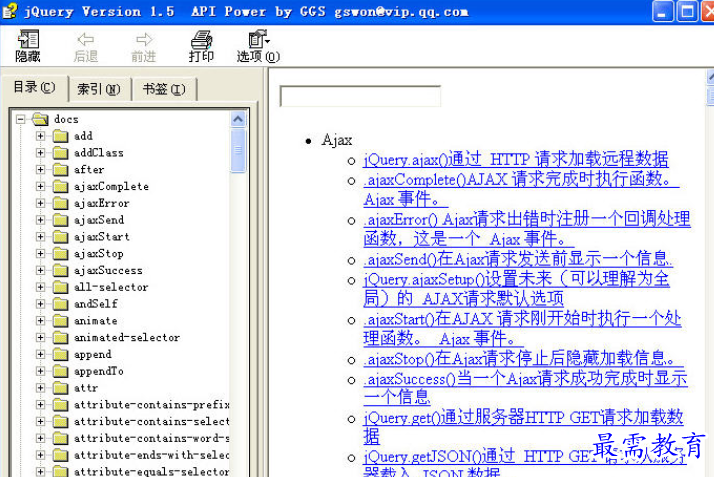The image size is (714, 477).
Task: Expand the animate tree node
Action: tap(41, 321)
